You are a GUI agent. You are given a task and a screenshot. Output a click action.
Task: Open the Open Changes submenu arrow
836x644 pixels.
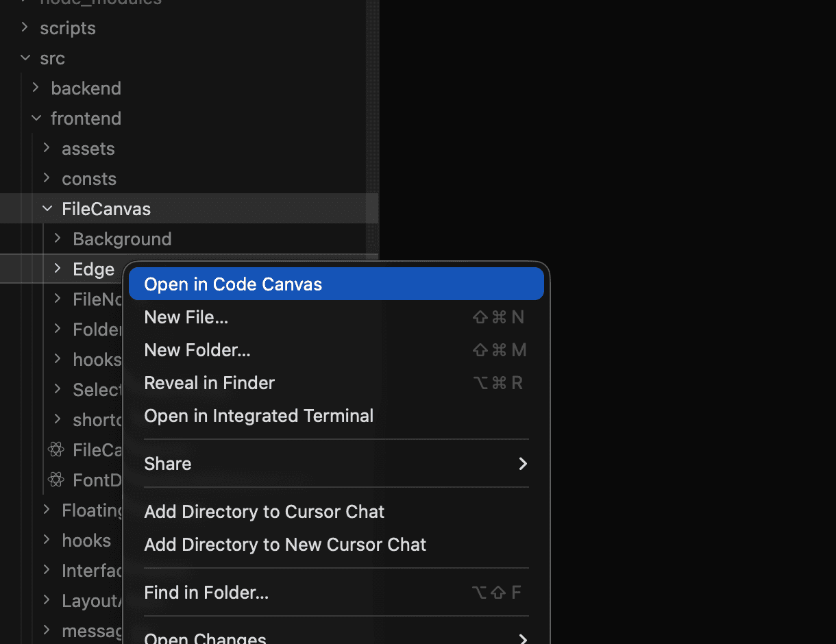pos(523,638)
